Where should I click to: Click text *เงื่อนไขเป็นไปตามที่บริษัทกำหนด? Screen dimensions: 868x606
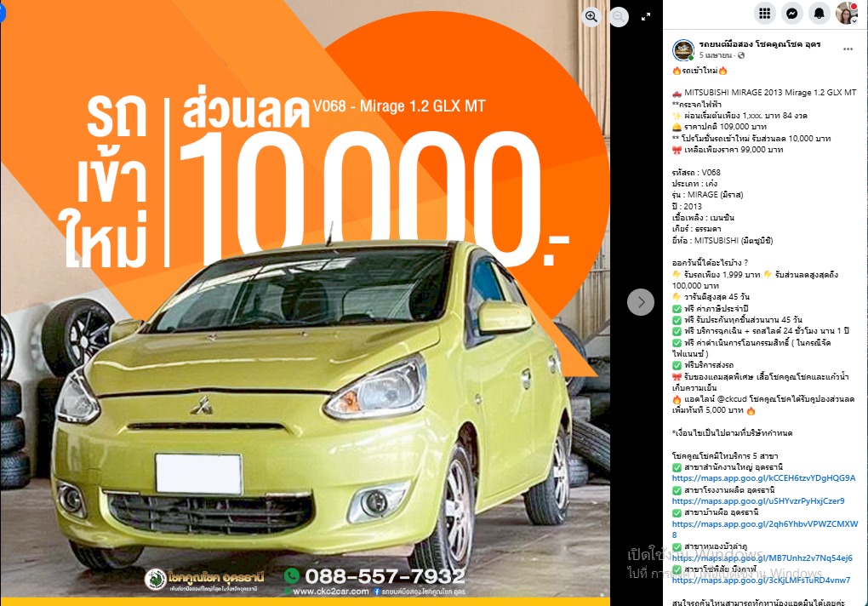click(x=732, y=433)
